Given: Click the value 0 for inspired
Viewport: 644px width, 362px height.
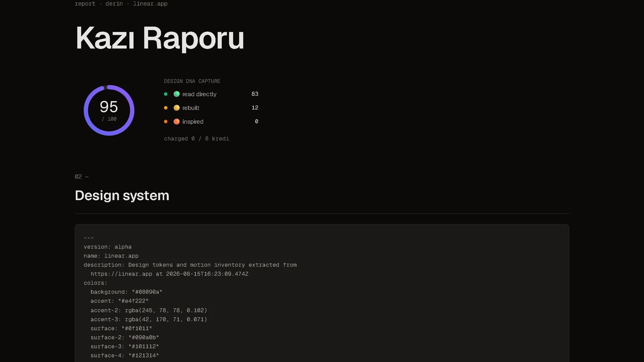Looking at the screenshot, I should click(x=256, y=121).
